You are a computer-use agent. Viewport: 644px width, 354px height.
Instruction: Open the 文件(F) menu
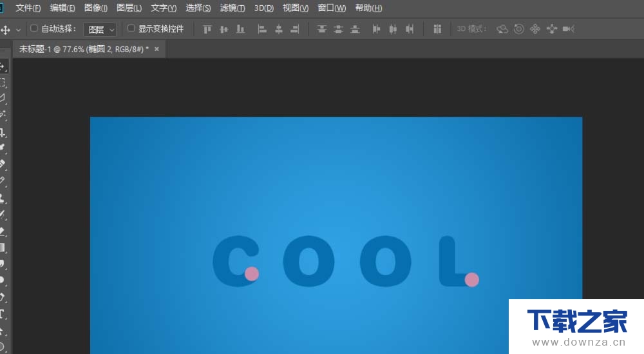point(28,8)
